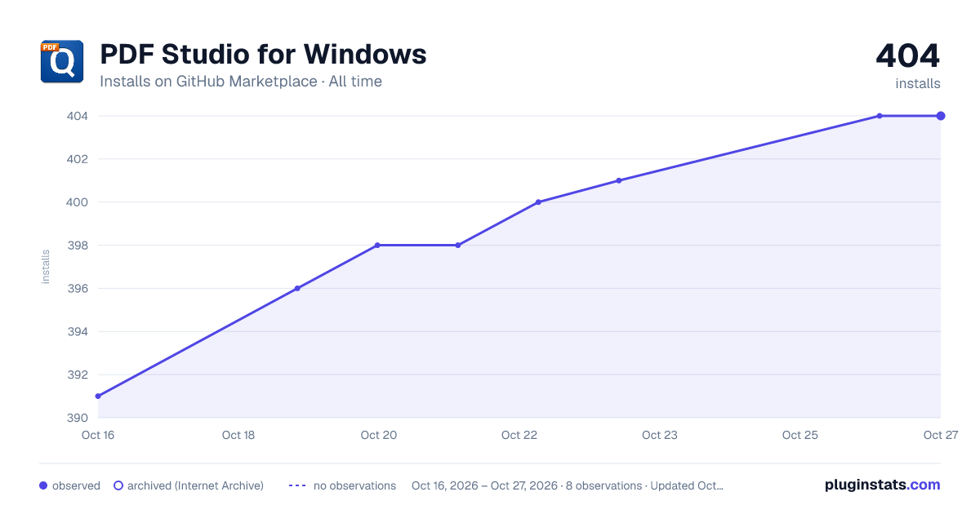Click the 'Installs on GitHub Marketplace · All time' subtitle
Image resolution: width=980 pixels, height=514 pixels.
pyautogui.click(x=241, y=82)
